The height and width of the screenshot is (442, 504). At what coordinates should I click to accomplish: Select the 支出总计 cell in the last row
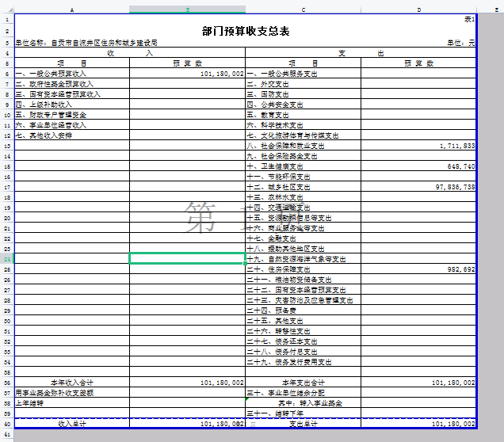303,424
